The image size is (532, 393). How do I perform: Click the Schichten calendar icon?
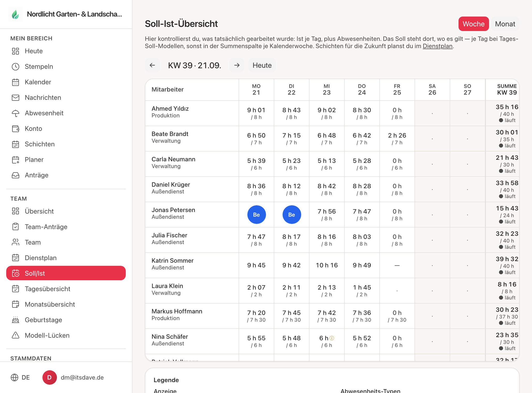(16, 144)
